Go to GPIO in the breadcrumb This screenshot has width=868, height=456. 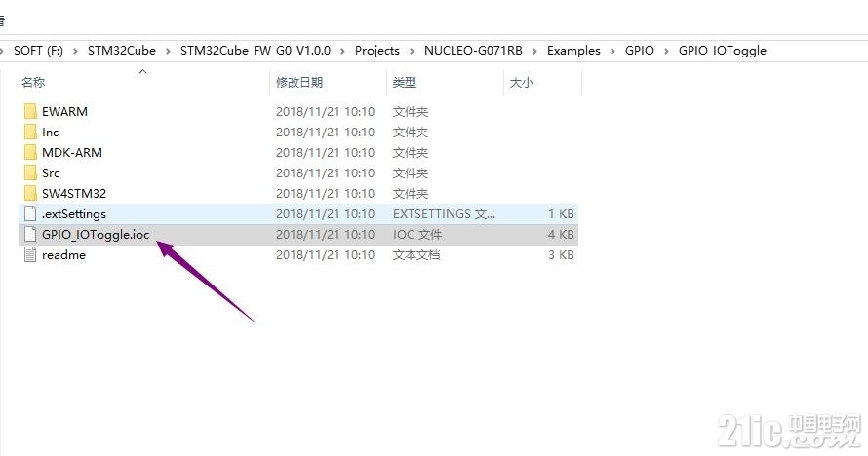coord(640,51)
